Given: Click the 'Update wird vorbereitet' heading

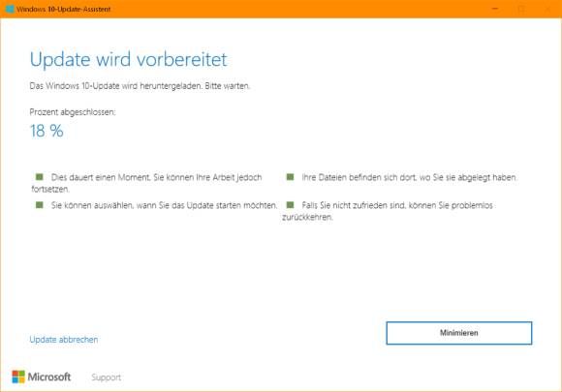Looking at the screenshot, I should point(128,59).
